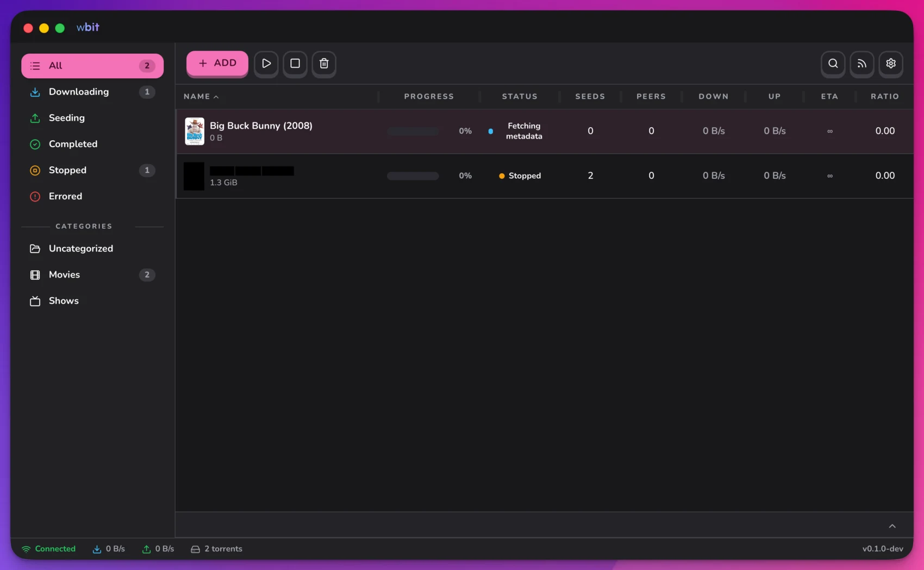
Task: Start selected torrent with play icon
Action: [266, 64]
